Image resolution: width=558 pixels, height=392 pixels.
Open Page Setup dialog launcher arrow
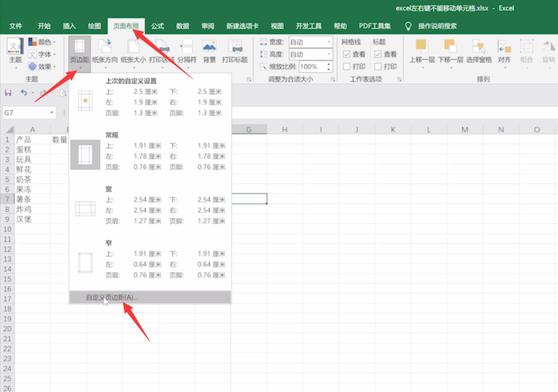point(249,79)
